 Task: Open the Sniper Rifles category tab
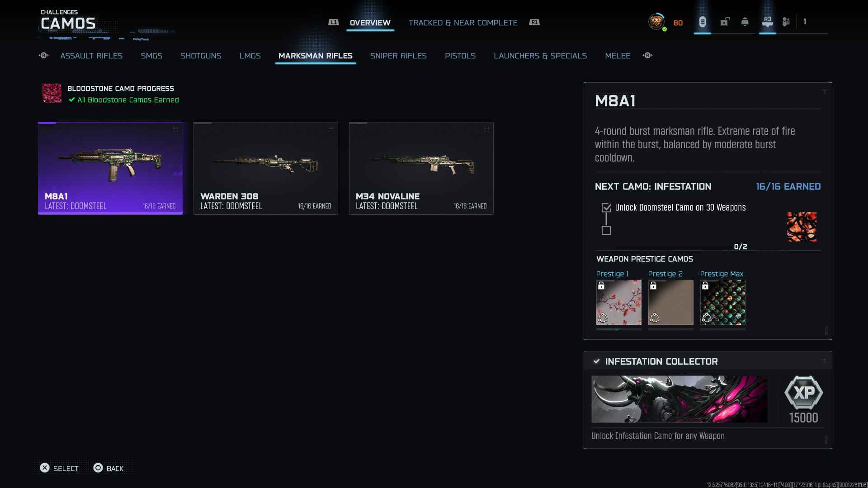coord(398,56)
